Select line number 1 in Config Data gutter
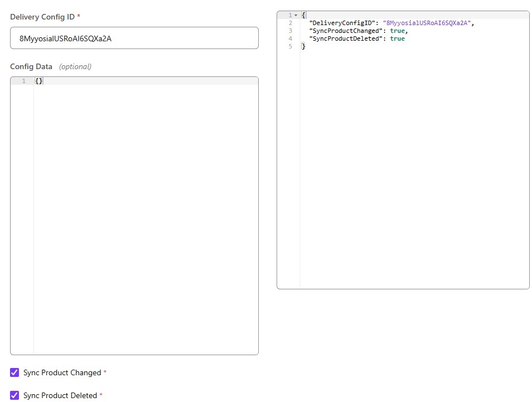532x402 pixels. 23,81
